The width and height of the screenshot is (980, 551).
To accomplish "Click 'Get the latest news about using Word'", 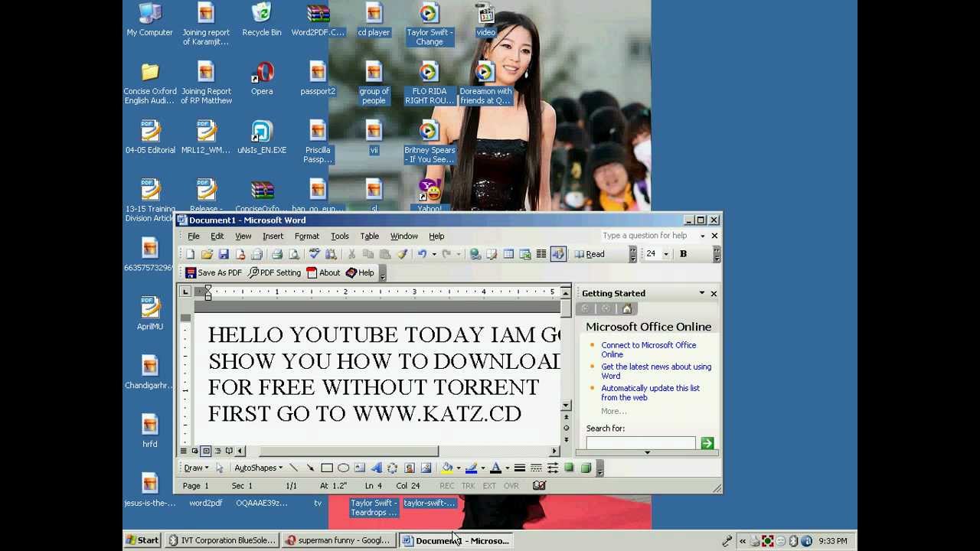I will pos(656,371).
